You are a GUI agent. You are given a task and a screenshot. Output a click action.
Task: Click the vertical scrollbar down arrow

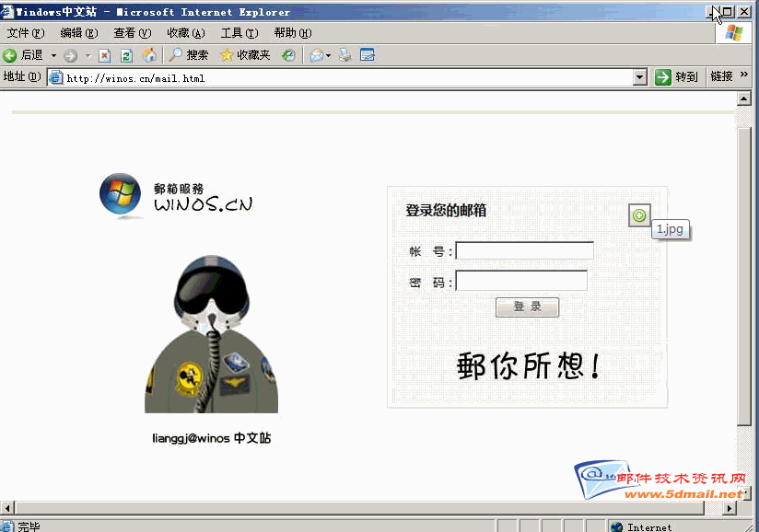744,492
